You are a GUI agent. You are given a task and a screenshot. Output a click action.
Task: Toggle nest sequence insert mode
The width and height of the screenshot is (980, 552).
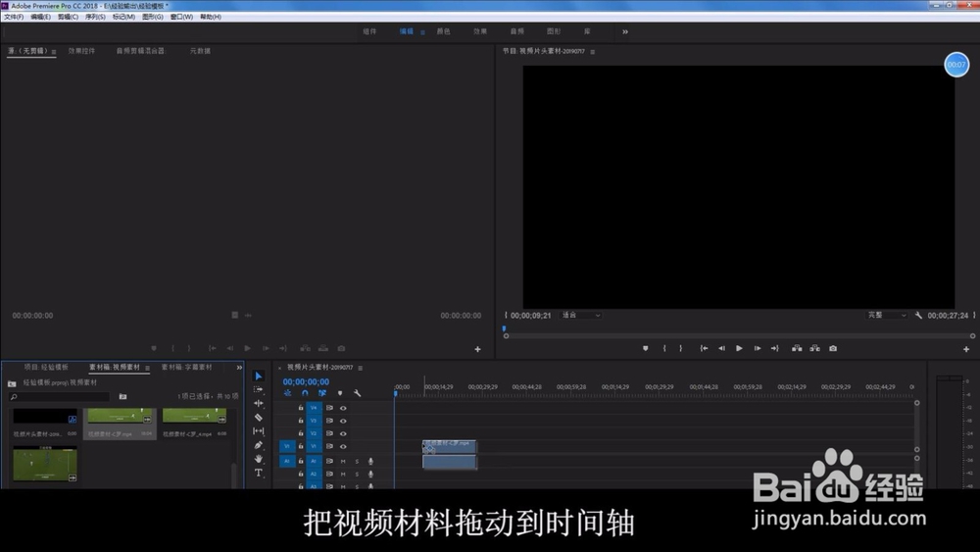click(287, 393)
